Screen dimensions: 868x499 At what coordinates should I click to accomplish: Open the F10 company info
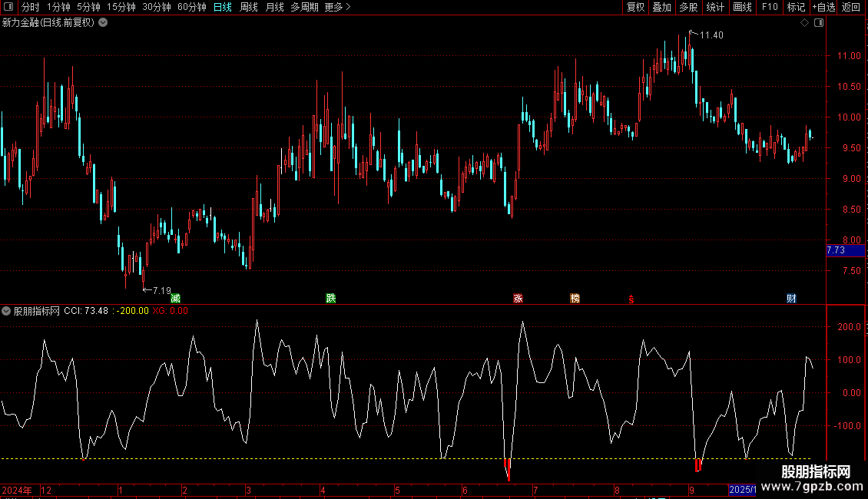pyautogui.click(x=770, y=7)
